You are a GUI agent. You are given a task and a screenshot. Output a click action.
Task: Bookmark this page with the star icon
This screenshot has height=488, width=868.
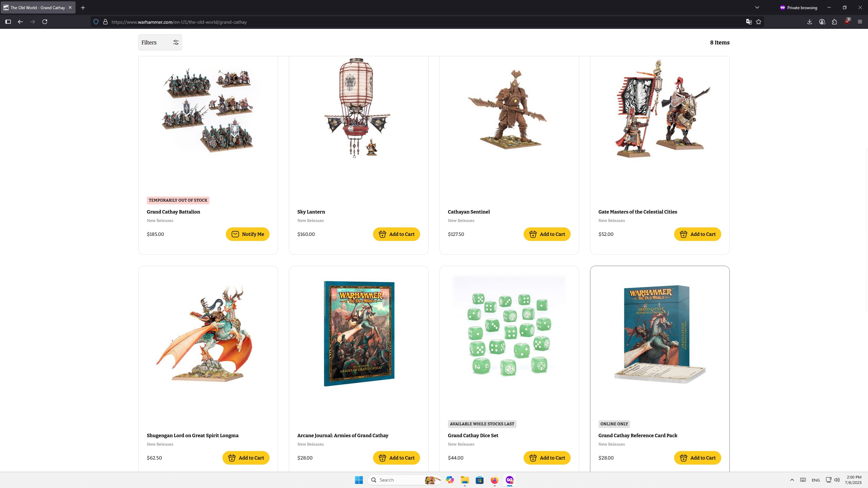tap(758, 22)
